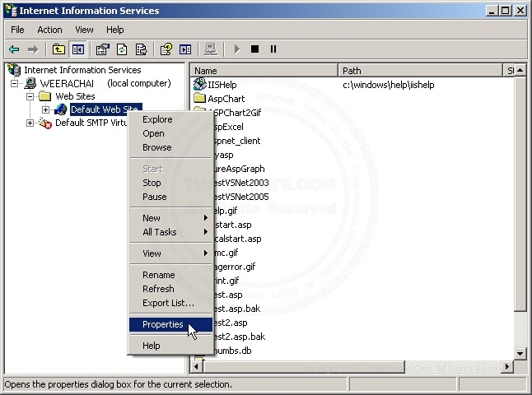
Task: Click the Internet Information Services root icon
Action: (x=14, y=69)
